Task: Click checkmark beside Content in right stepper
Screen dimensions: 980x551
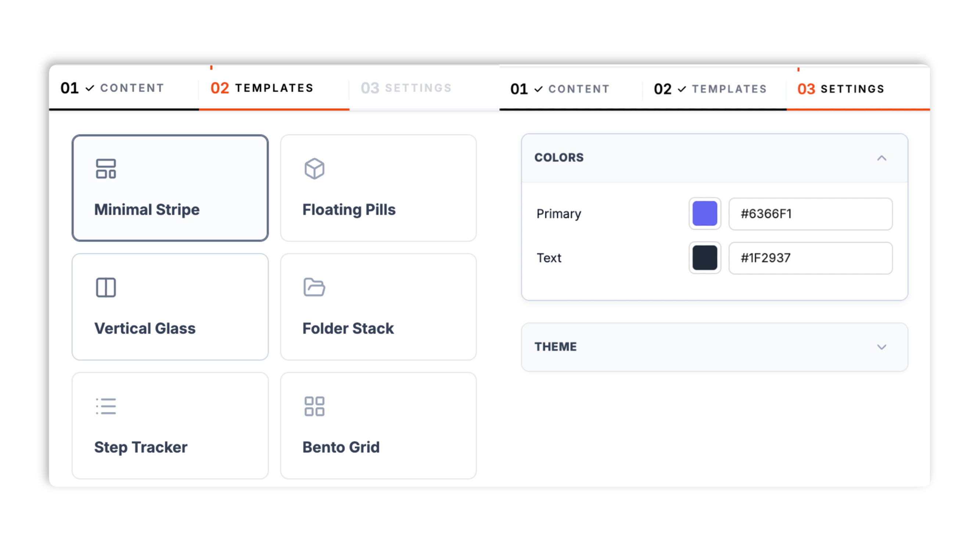Action: tap(538, 89)
